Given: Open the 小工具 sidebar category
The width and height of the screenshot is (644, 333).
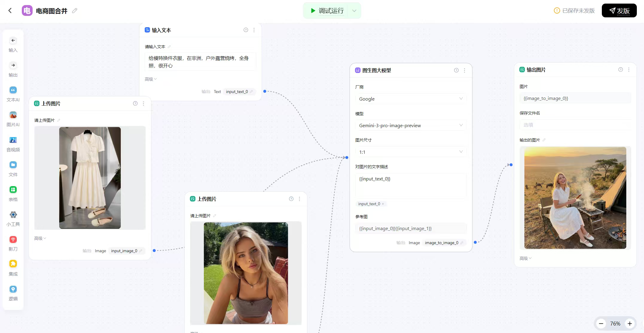Looking at the screenshot, I should (x=13, y=215).
